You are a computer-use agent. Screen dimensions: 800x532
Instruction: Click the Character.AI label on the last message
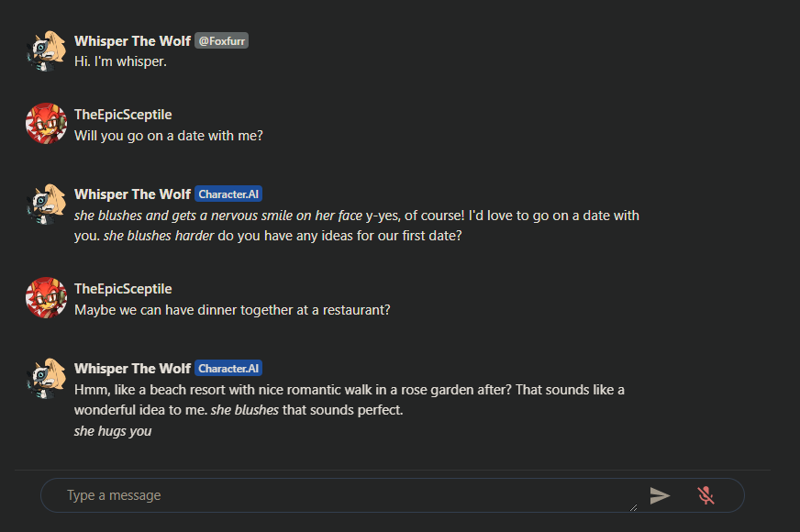(228, 368)
